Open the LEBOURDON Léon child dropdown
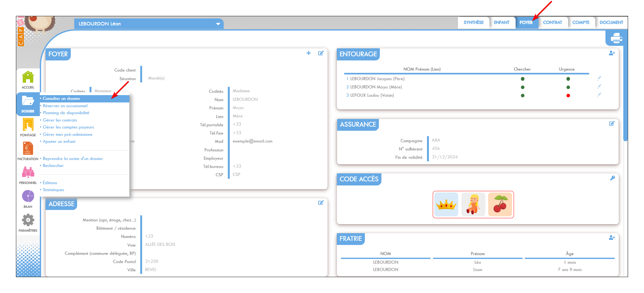This screenshot has width=644, height=293. tap(149, 24)
